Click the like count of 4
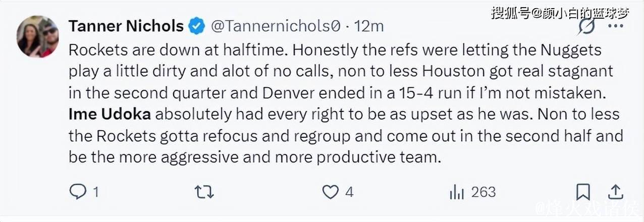 pos(349,192)
